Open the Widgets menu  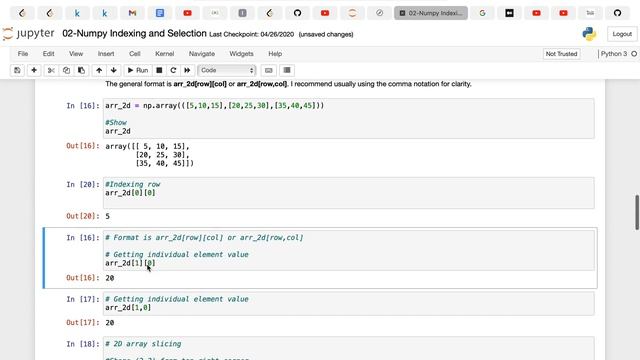coord(241,53)
